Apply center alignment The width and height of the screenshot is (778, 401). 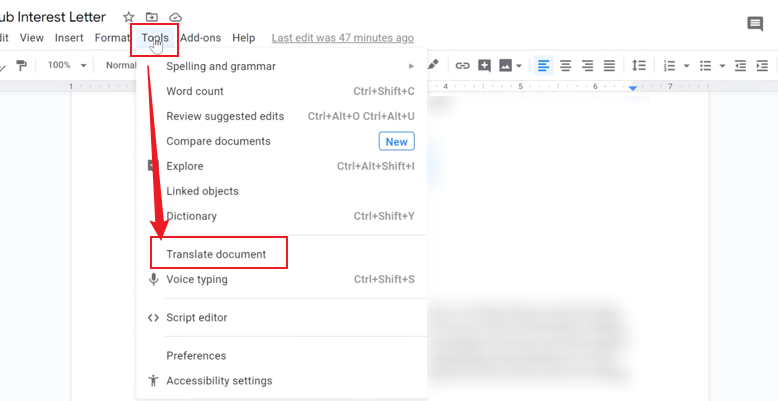click(566, 66)
